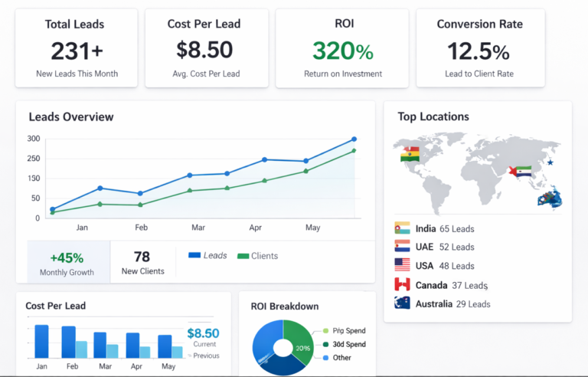This screenshot has height=377, width=588.
Task: Toggle the Clients series in chart legend
Action: [x=258, y=255]
